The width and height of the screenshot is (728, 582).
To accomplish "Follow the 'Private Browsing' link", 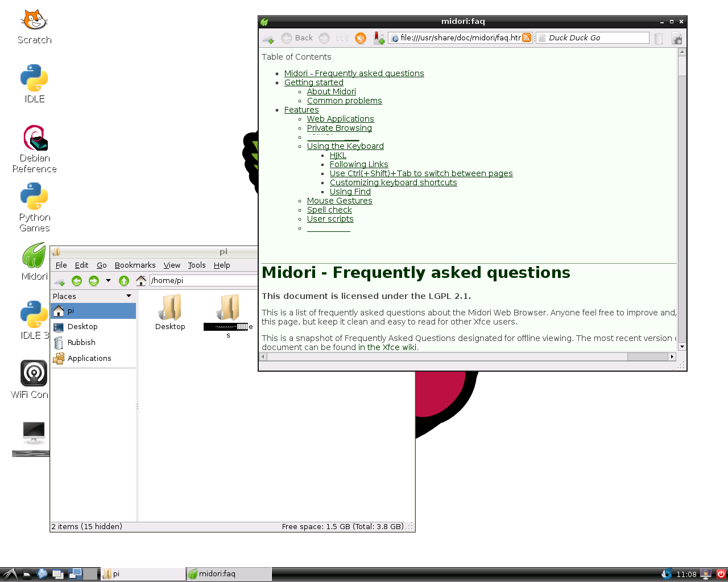I will click(x=339, y=128).
